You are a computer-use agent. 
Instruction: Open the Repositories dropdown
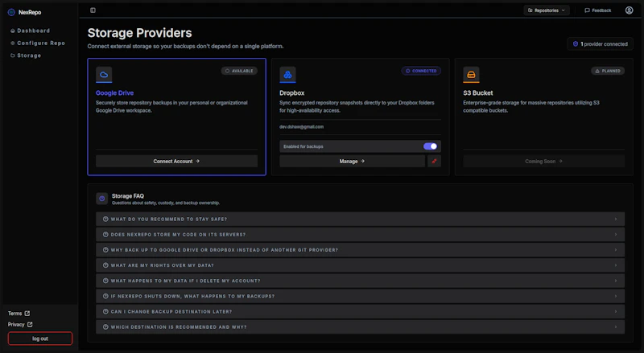tap(547, 10)
